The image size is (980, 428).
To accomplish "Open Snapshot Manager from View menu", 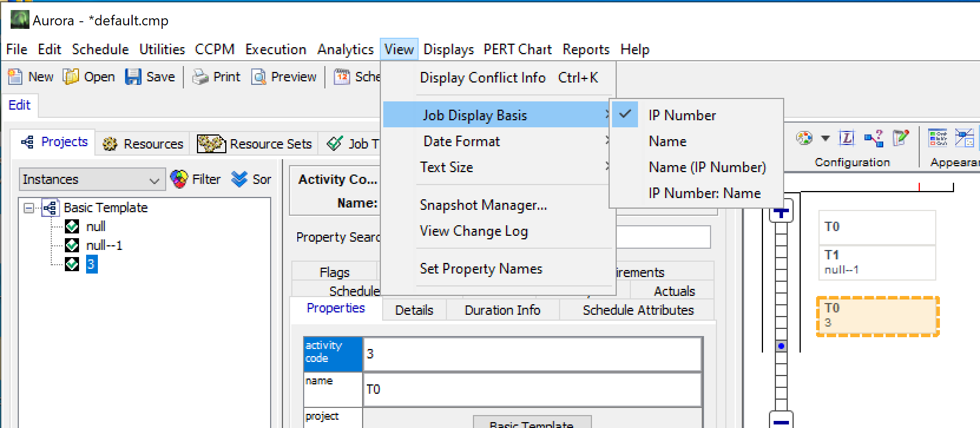I will (483, 205).
